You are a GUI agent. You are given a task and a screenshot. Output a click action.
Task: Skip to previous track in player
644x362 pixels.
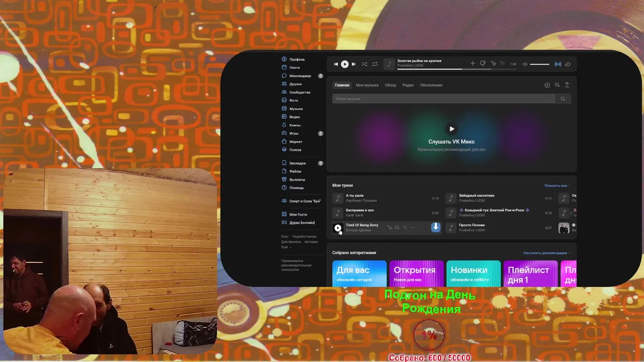336,64
